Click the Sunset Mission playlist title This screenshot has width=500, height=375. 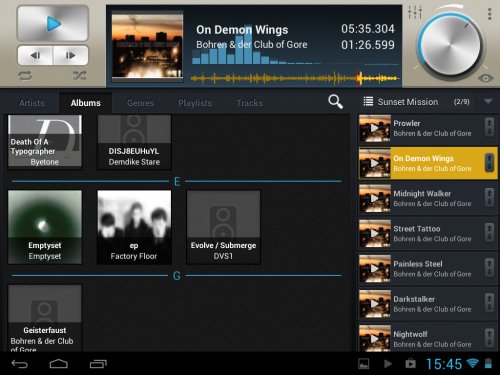click(408, 102)
